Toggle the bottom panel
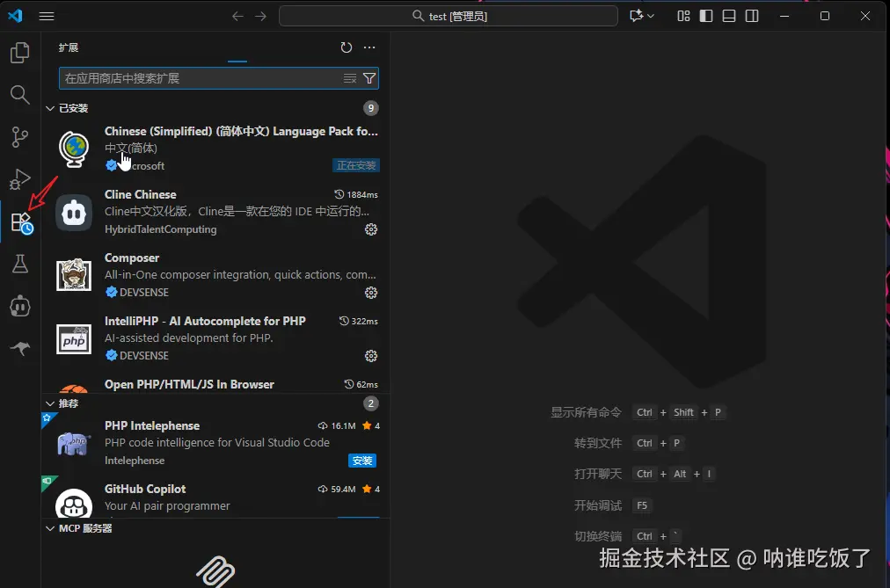This screenshot has width=890, height=588. (x=729, y=16)
